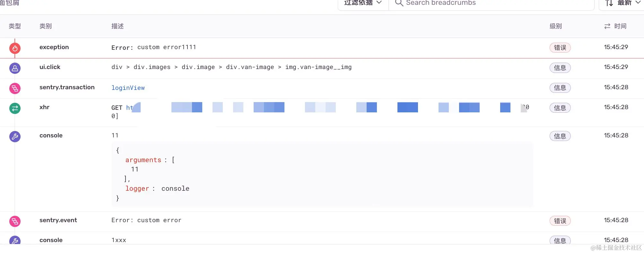This screenshot has width=644, height=253.
Task: Click the 'logger' key in JSON block
Action: pyautogui.click(x=137, y=188)
